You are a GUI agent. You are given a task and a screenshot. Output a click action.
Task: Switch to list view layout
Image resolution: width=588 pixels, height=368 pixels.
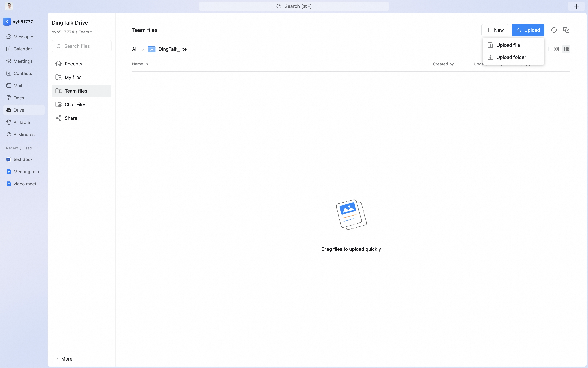(566, 49)
